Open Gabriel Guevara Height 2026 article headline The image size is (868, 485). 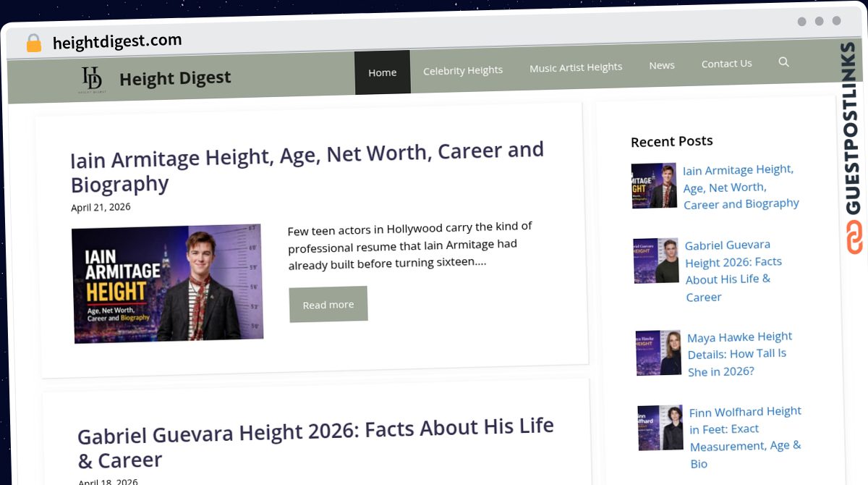pyautogui.click(x=315, y=443)
